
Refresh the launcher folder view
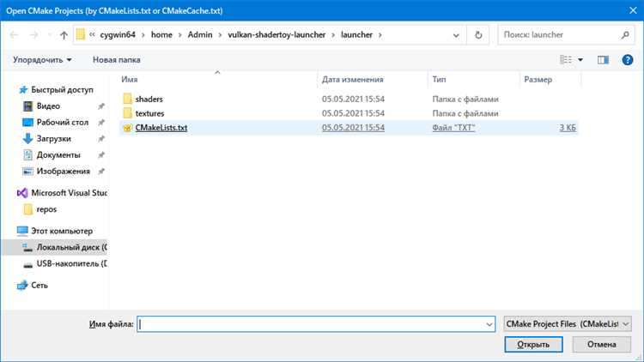478,35
